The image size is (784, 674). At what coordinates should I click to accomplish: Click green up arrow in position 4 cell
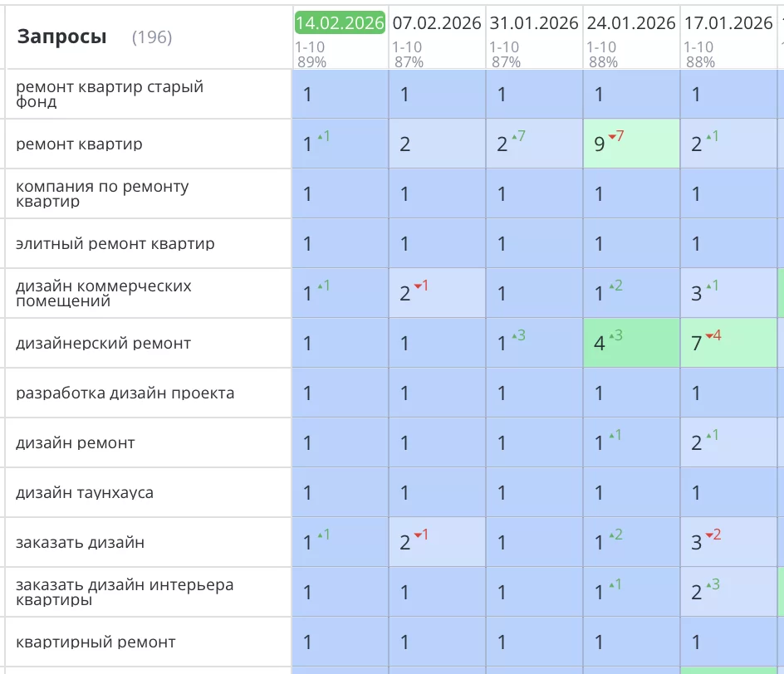(x=610, y=335)
